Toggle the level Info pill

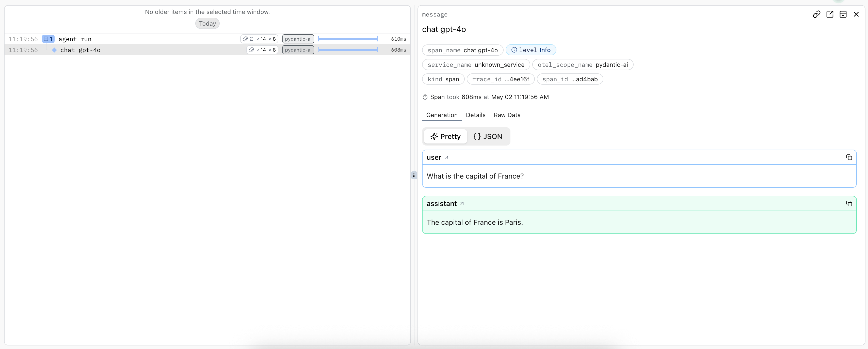point(531,50)
